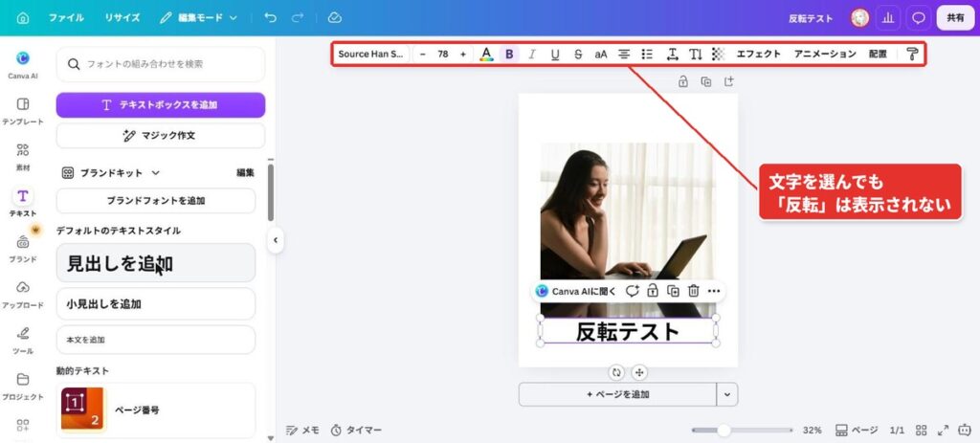Screen dimensions: 980x443
Task: Open the comments speech bubble icon
Action: [x=918, y=18]
